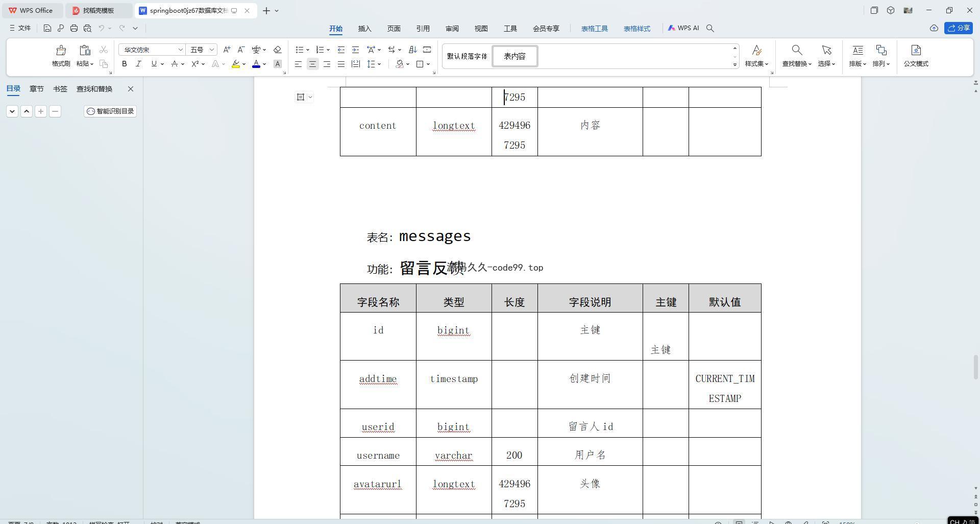Click the Decrease font size icon

241,50
